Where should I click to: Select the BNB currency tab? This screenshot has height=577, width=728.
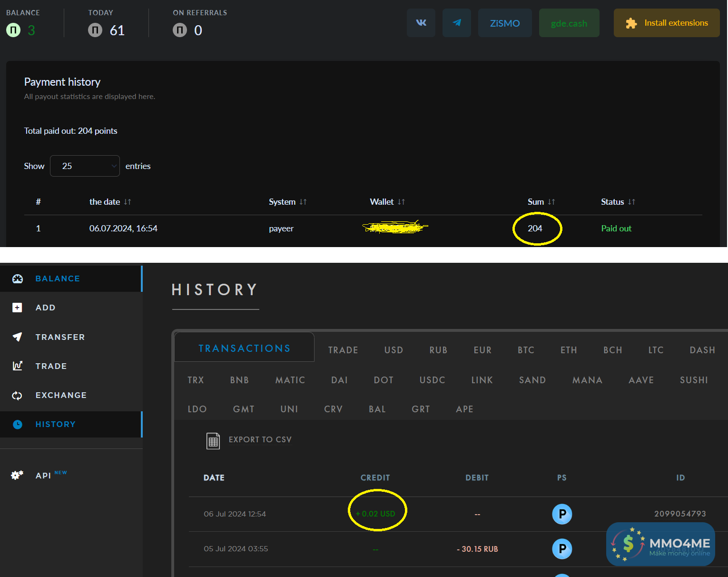[x=239, y=380]
